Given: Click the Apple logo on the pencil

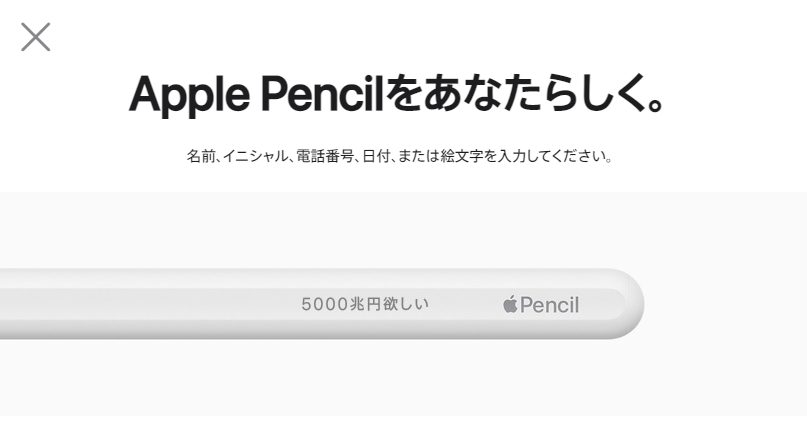Looking at the screenshot, I should point(510,305).
